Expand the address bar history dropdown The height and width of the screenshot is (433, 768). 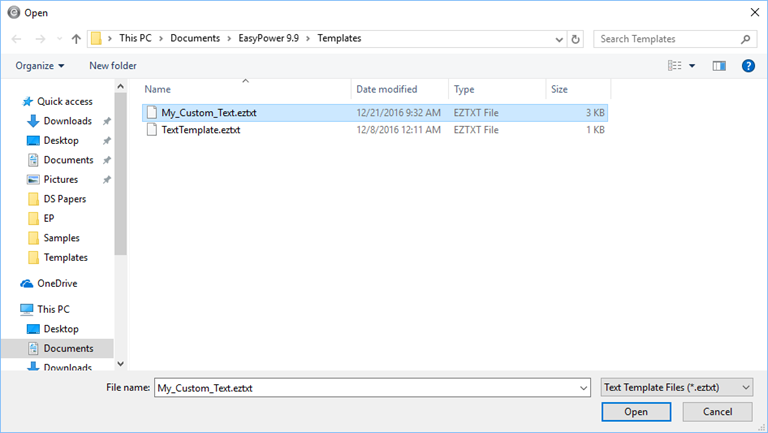[557, 39]
